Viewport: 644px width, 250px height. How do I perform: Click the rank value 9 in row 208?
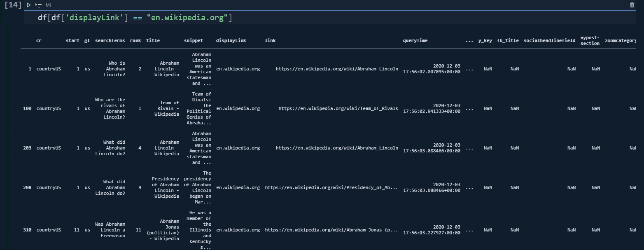coord(140,187)
